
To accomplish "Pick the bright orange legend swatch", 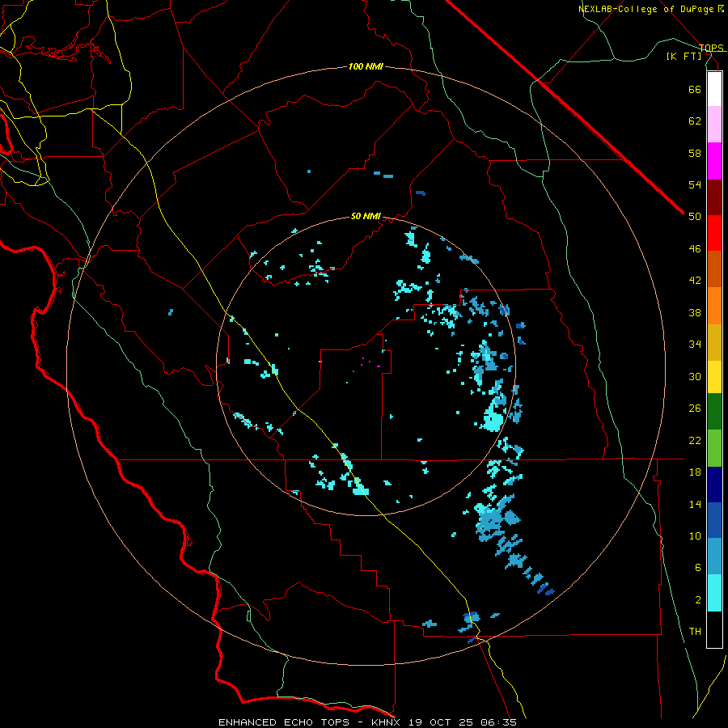I will [x=714, y=306].
